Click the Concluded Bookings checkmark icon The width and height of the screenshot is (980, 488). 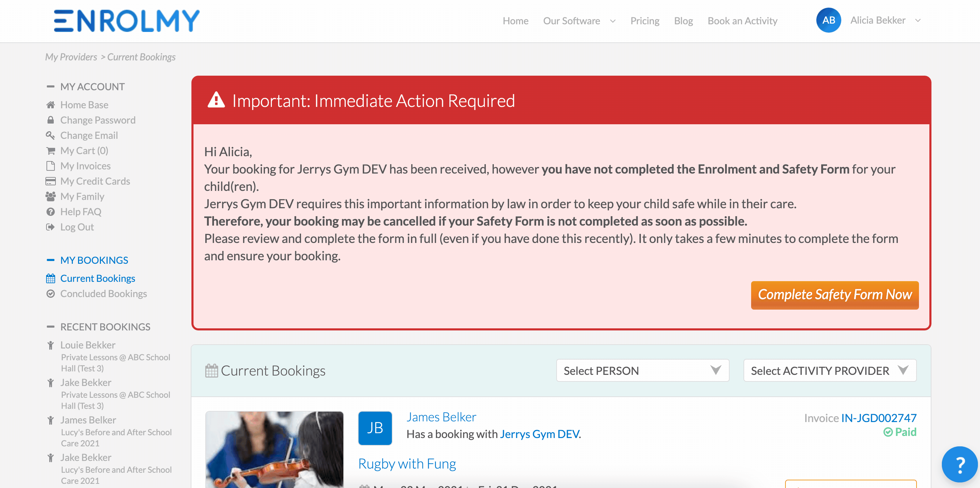coord(50,294)
